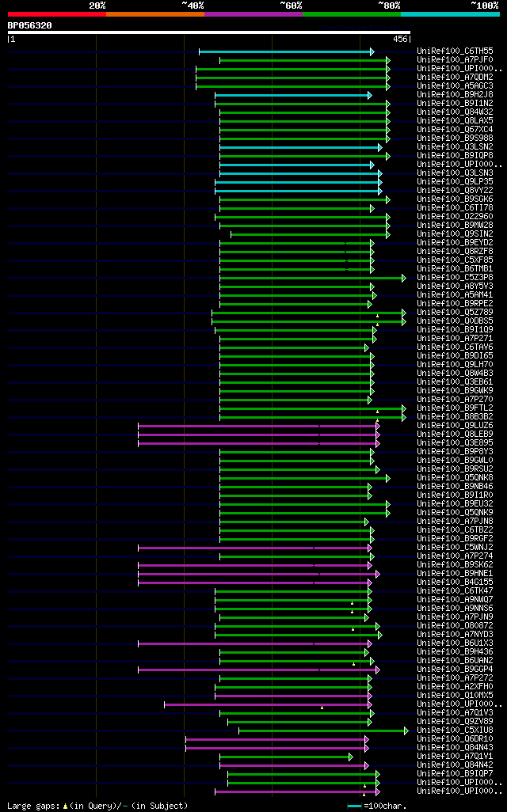Select hit label UniRef100_Q9LP35
The image size is (507, 812).
tap(456, 182)
